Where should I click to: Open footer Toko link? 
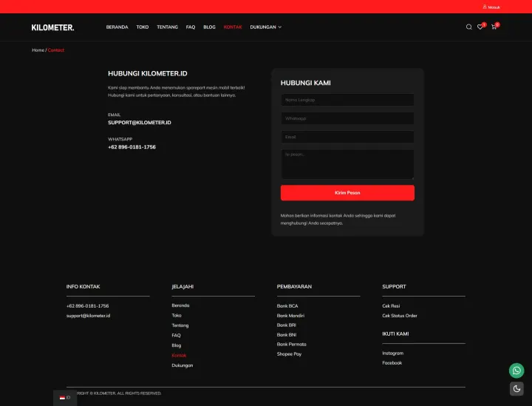(177, 315)
